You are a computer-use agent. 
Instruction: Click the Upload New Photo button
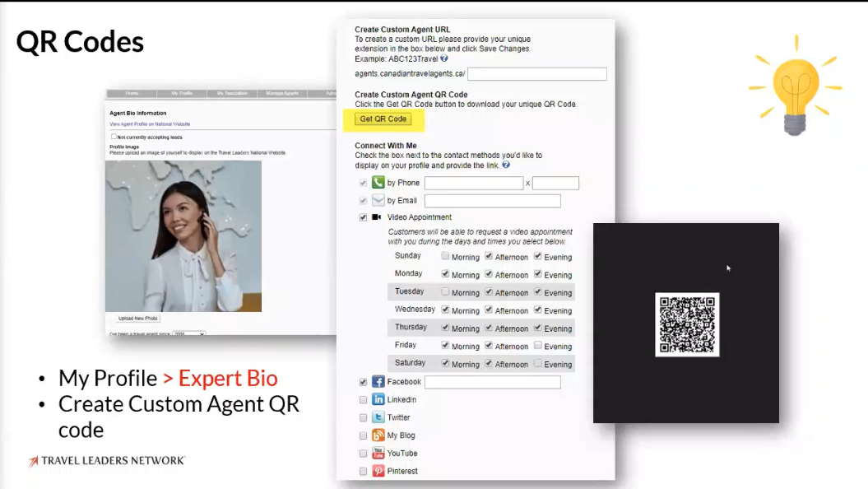(x=138, y=319)
